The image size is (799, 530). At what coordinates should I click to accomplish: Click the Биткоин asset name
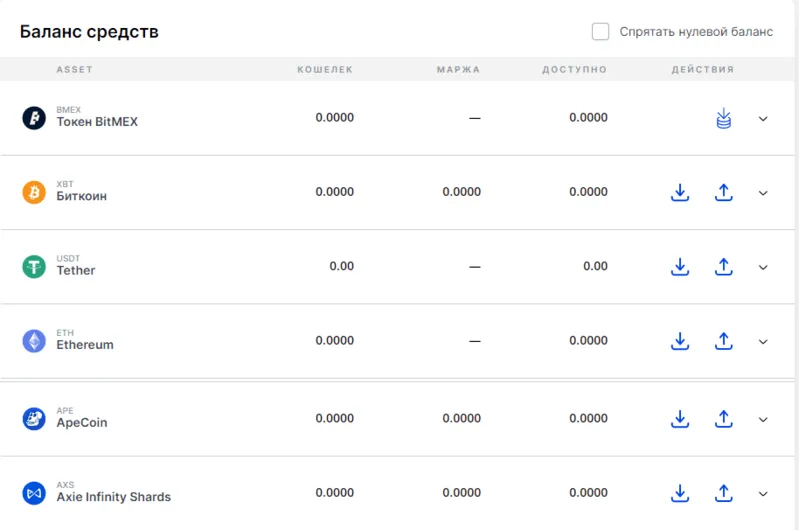[82, 196]
